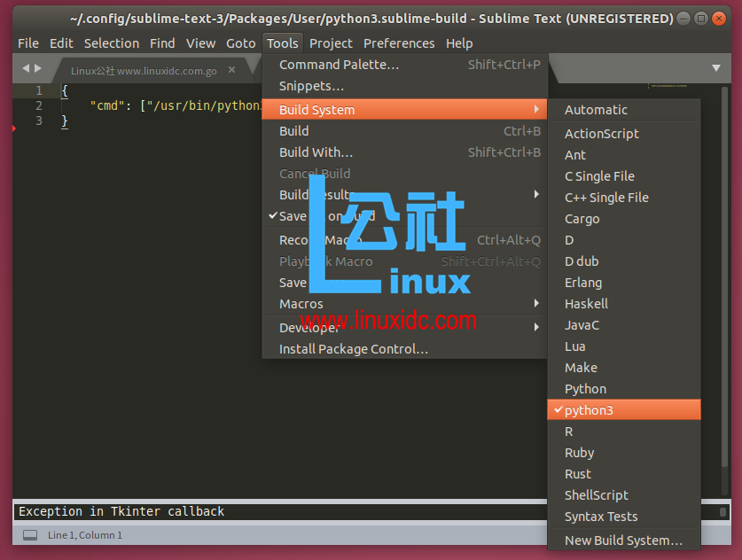Click Exception in Tkinter callback output
Screen dimensions: 742x560
pos(121,511)
